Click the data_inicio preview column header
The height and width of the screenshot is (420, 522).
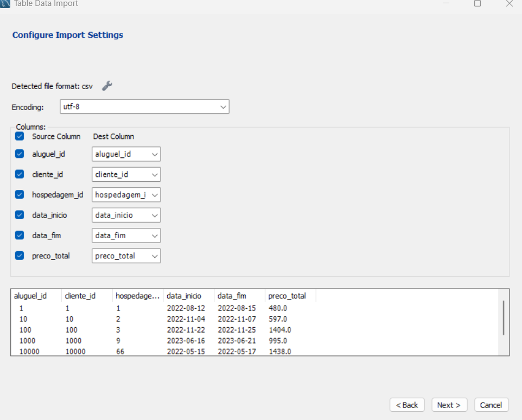[x=184, y=296]
